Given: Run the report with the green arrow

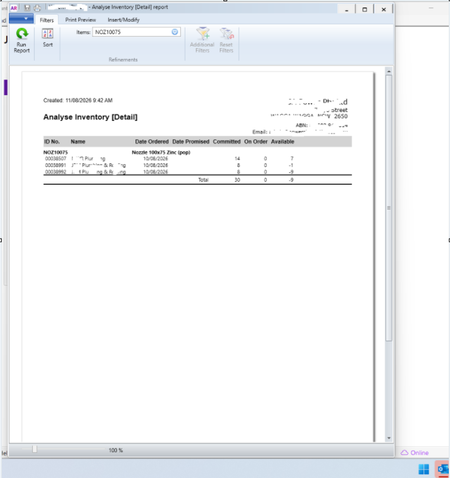Looking at the screenshot, I should point(22,40).
